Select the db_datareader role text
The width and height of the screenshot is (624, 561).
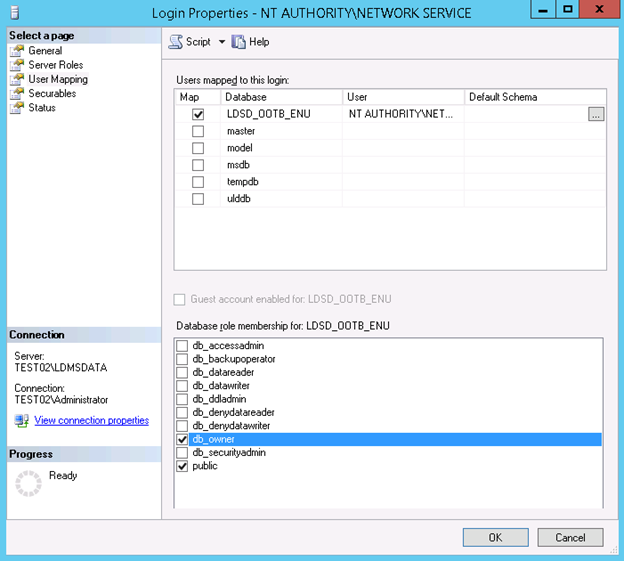pos(223,372)
